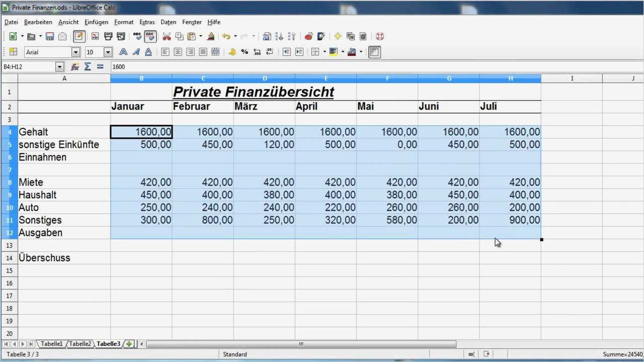Add a new sheet with plus button
Image resolution: width=644 pixels, height=362 pixels.
129,344
